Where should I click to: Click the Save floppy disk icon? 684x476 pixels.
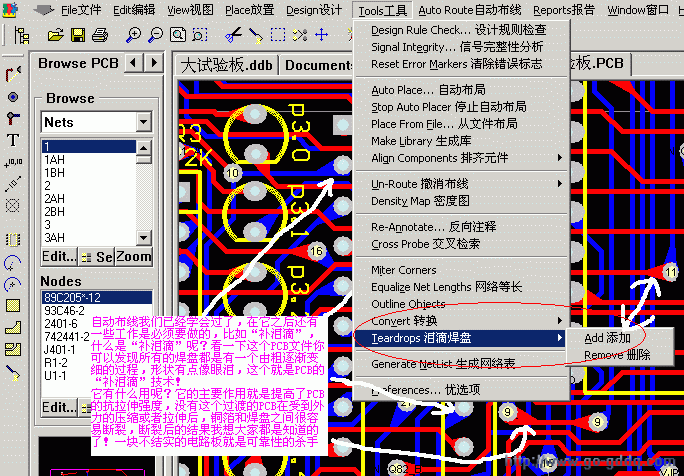pyautogui.click(x=78, y=35)
